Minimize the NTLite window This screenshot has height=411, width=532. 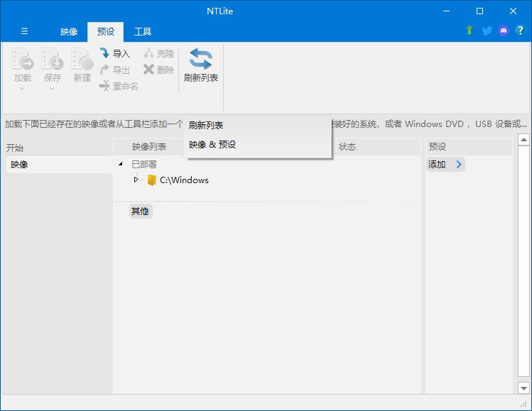pyautogui.click(x=447, y=11)
